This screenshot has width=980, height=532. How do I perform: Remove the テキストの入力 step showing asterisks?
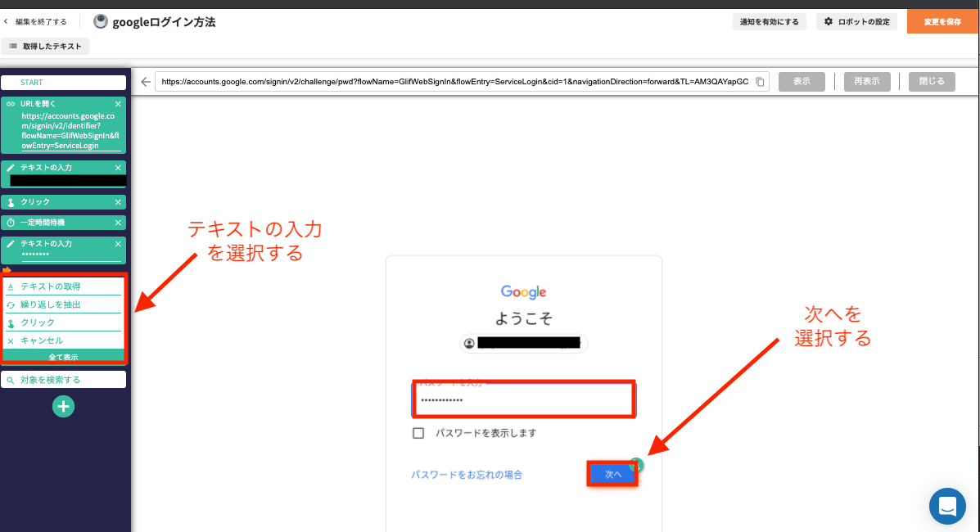pyautogui.click(x=118, y=244)
